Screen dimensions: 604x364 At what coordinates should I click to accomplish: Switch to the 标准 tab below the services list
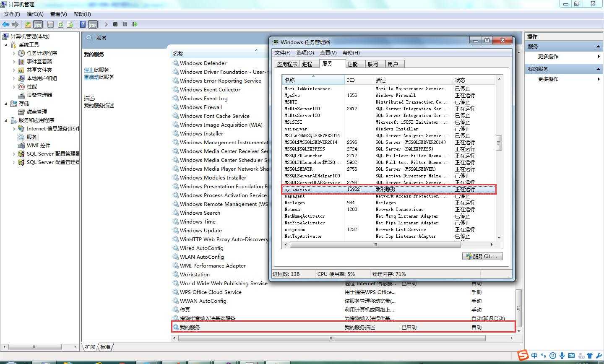point(105,347)
